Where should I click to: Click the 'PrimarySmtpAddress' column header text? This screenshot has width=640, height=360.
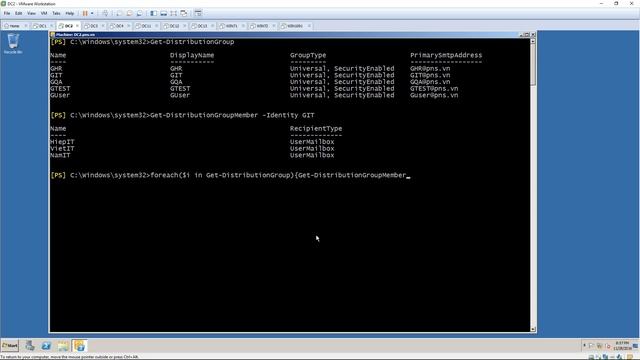coord(446,55)
